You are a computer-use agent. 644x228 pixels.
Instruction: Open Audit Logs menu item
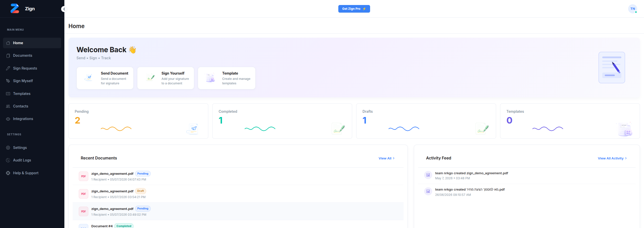[x=32, y=160]
